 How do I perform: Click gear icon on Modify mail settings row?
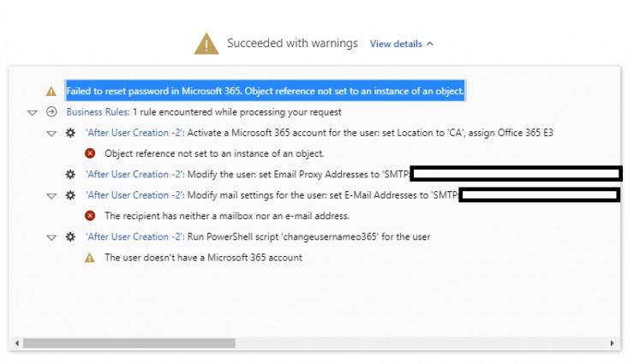click(x=70, y=196)
